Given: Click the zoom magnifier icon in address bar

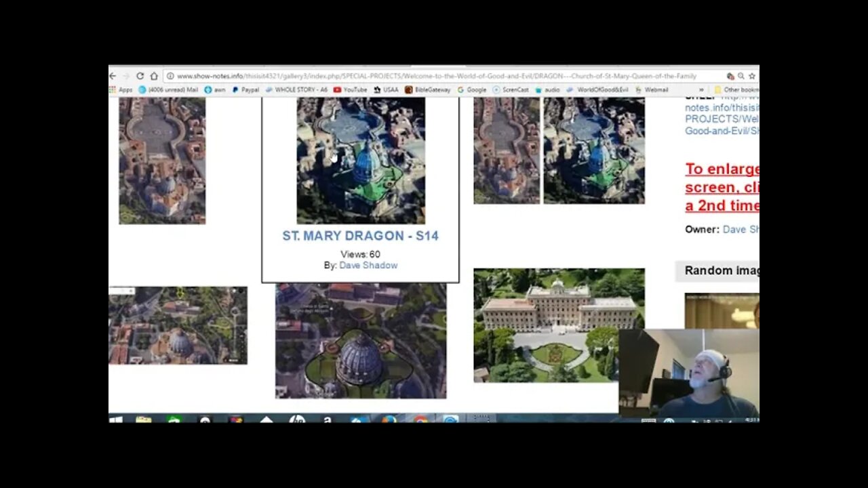Looking at the screenshot, I should click(741, 77).
